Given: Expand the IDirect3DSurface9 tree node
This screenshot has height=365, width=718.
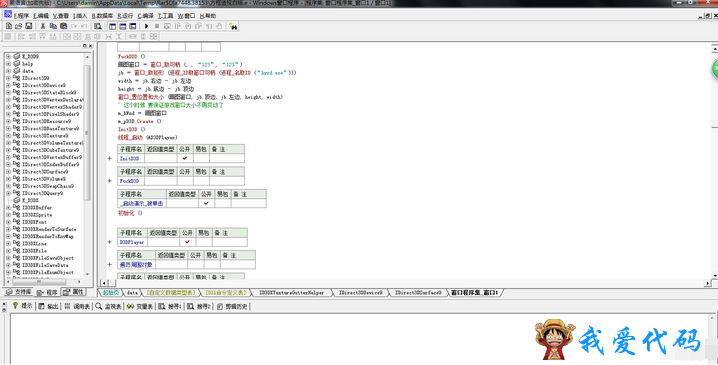Looking at the screenshot, I should (x=8, y=171).
